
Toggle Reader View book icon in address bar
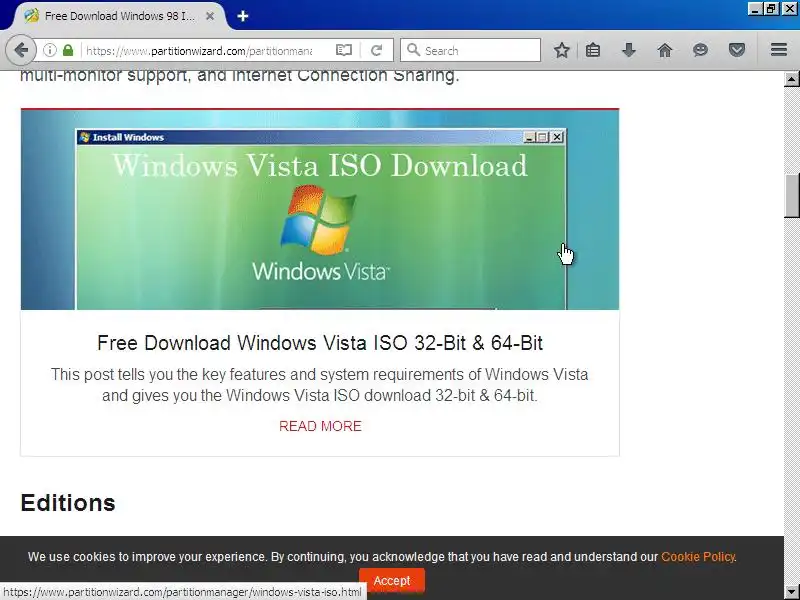tap(344, 50)
